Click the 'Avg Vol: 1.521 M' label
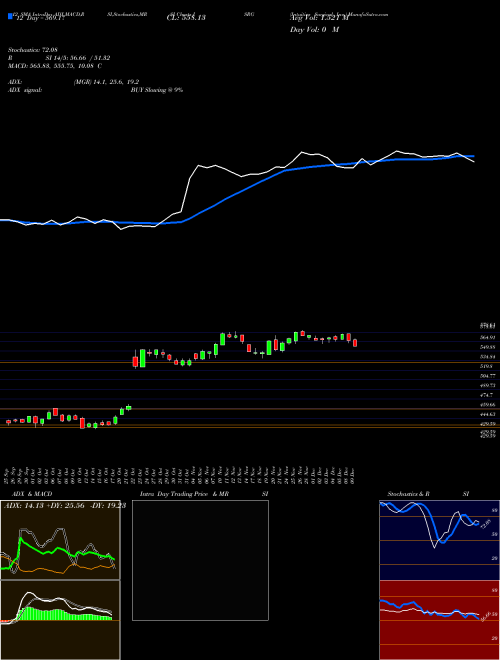Viewport: 500px width, 660px height. (x=319, y=18)
